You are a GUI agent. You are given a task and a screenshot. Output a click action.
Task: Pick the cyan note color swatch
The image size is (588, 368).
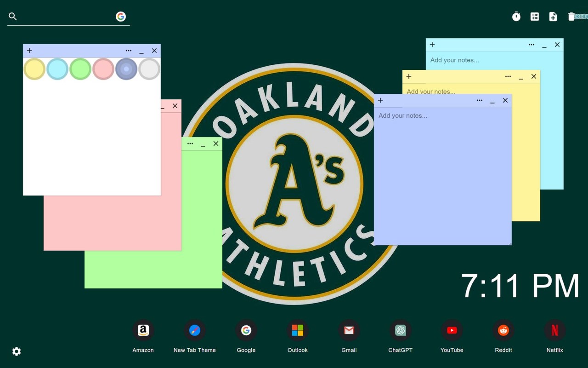pyautogui.click(x=57, y=69)
